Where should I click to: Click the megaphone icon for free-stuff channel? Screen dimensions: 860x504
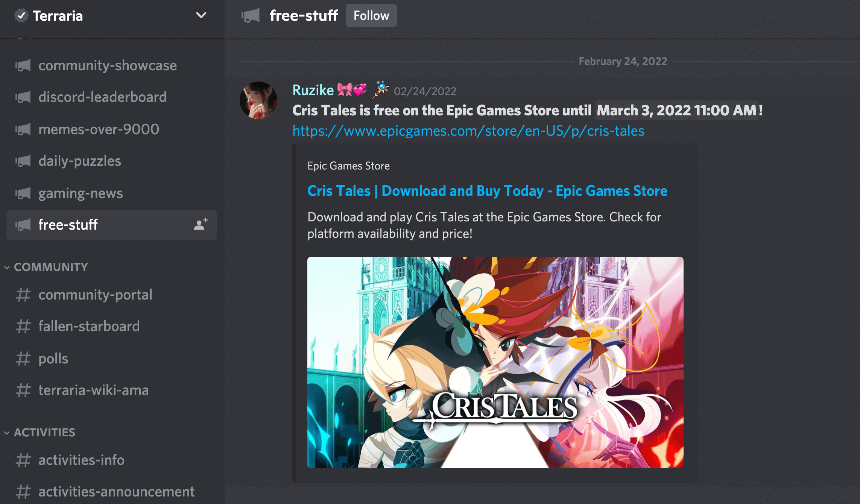pyautogui.click(x=22, y=225)
